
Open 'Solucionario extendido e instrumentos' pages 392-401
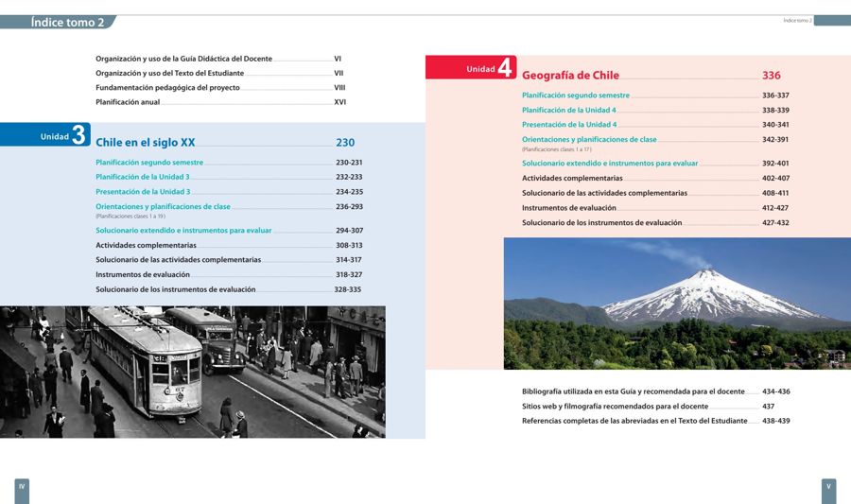pyautogui.click(x=610, y=164)
